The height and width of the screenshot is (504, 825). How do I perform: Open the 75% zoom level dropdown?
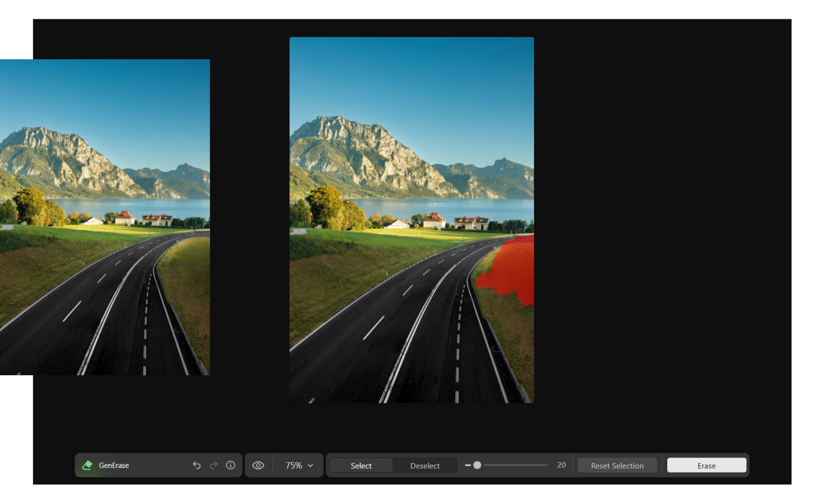(x=300, y=465)
